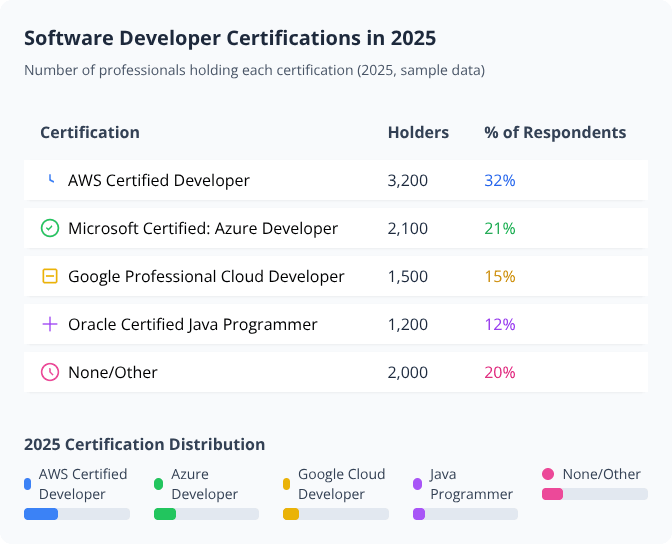672x544 pixels.
Task: Click the Holders column header
Action: point(418,132)
